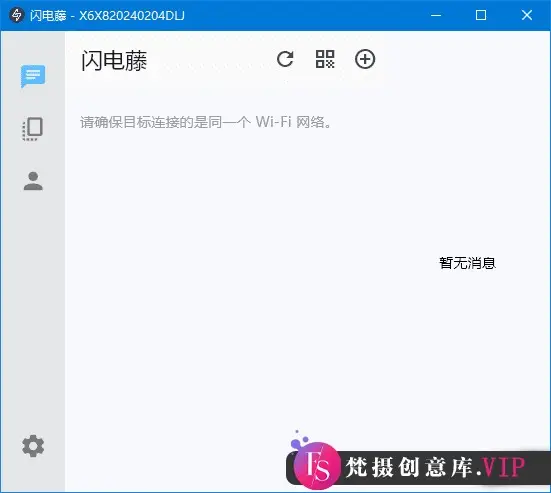Open the messages chat icon in sidebar
Screen dimensions: 551x493
[33, 76]
